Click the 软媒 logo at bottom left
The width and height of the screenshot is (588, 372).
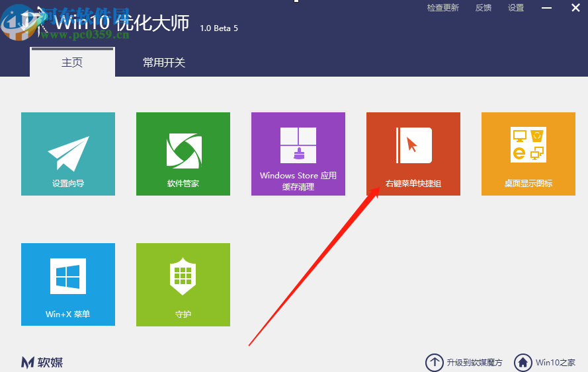pos(42,362)
